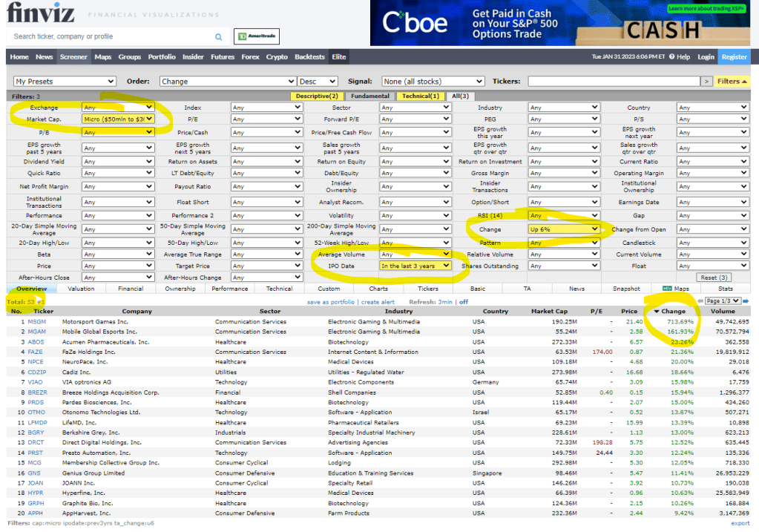Switch to the Fundamental filters tab
This screenshot has width=759, height=532.
point(370,96)
